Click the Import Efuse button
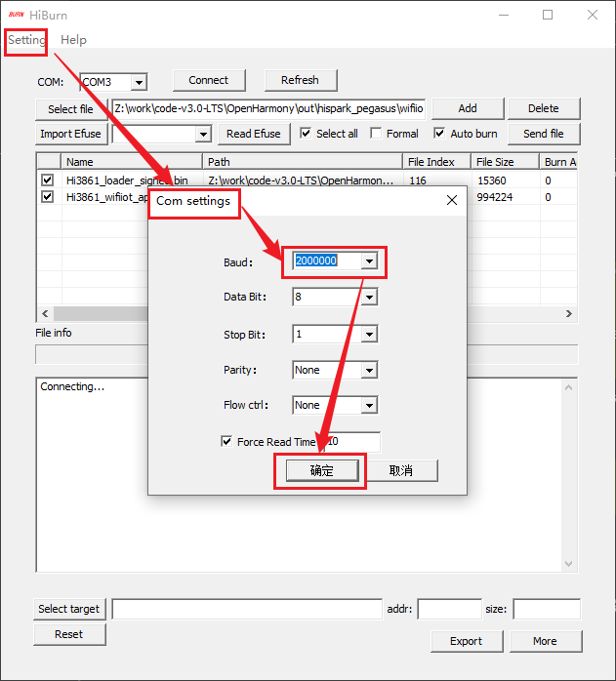 [x=70, y=134]
